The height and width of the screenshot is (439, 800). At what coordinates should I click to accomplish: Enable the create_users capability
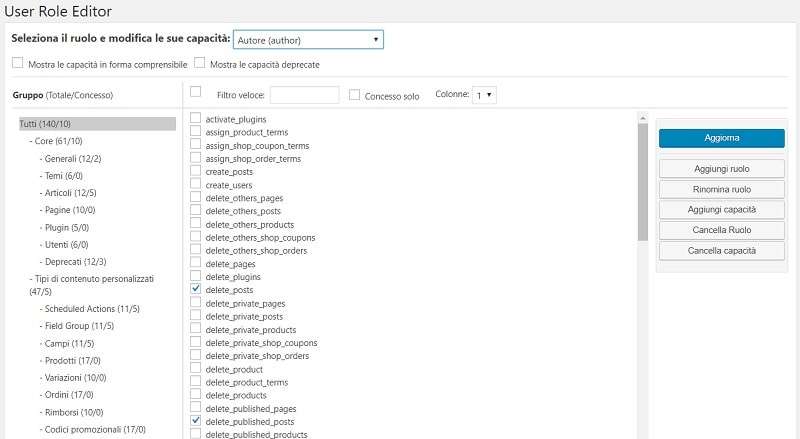196,185
